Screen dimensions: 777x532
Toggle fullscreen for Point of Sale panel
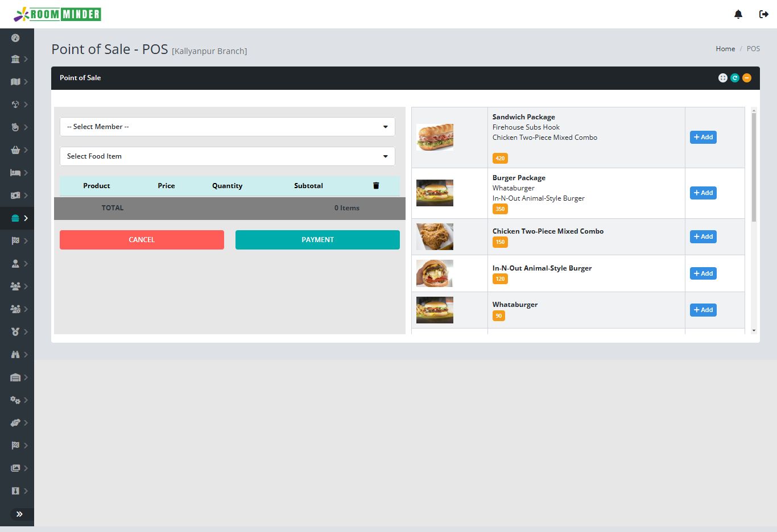click(723, 78)
